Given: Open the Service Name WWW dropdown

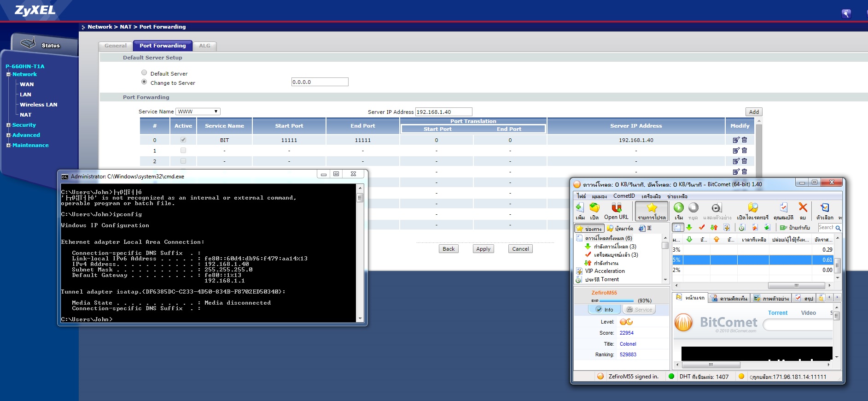Looking at the screenshot, I should (x=198, y=112).
